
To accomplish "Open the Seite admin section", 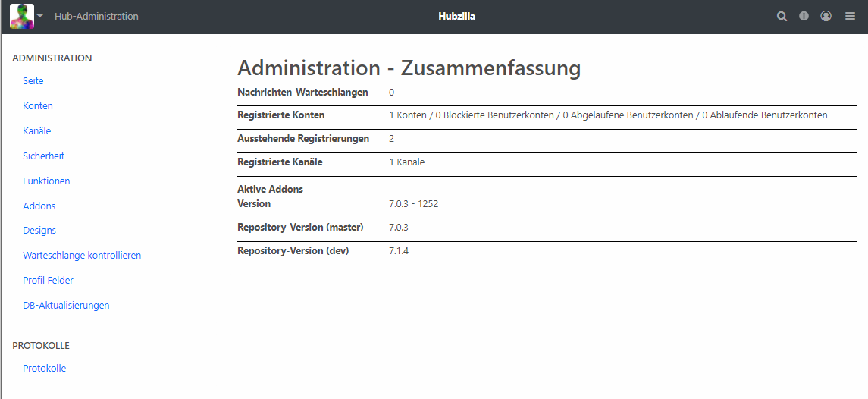I will click(x=33, y=81).
